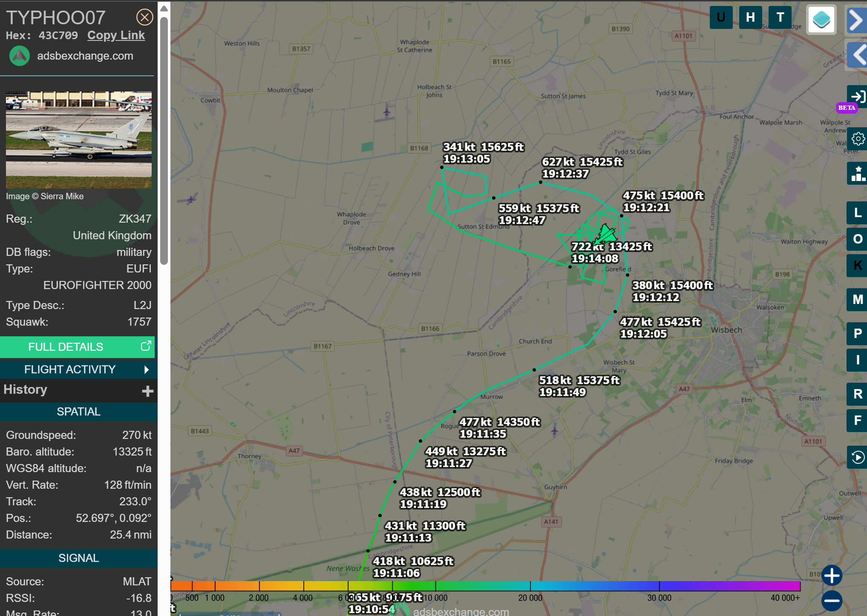Click the Eurofighter aircraft photo thumbnail
The image size is (867, 616).
(79, 140)
